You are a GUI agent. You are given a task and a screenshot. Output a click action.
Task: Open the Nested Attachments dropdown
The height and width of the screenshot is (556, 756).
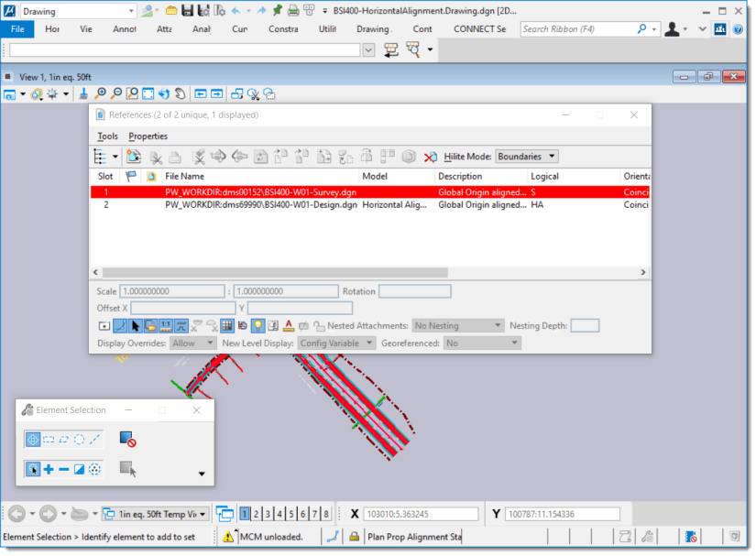(458, 325)
